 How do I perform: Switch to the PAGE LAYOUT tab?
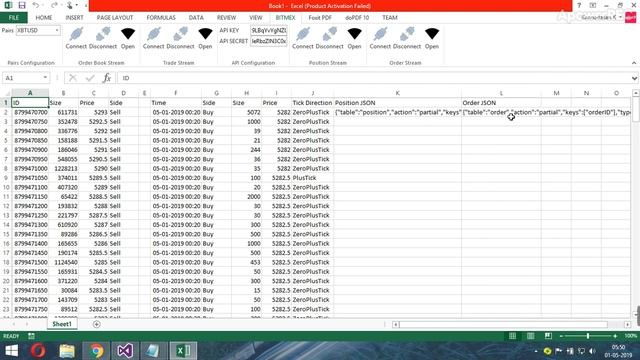click(115, 18)
